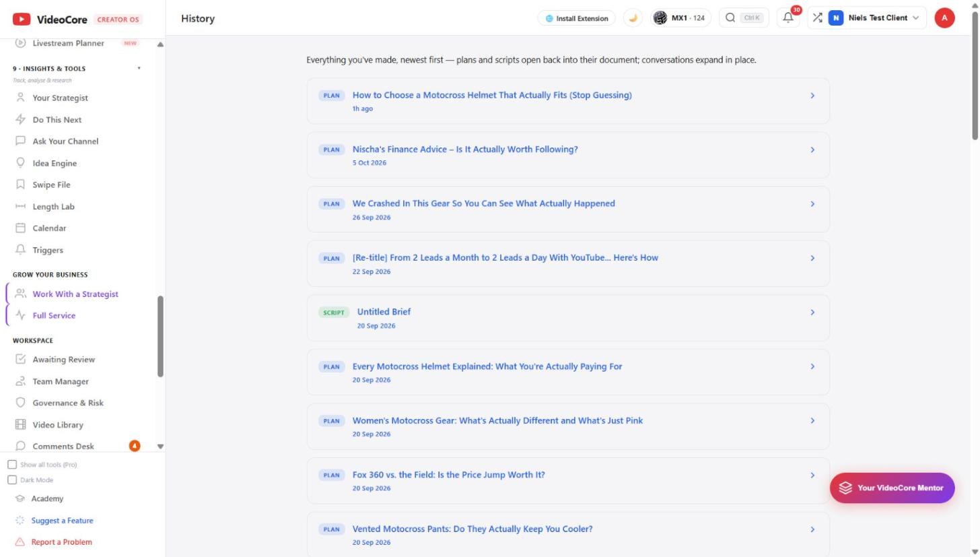Open Do This Next tool
The height and width of the screenshot is (557, 980).
coord(57,119)
